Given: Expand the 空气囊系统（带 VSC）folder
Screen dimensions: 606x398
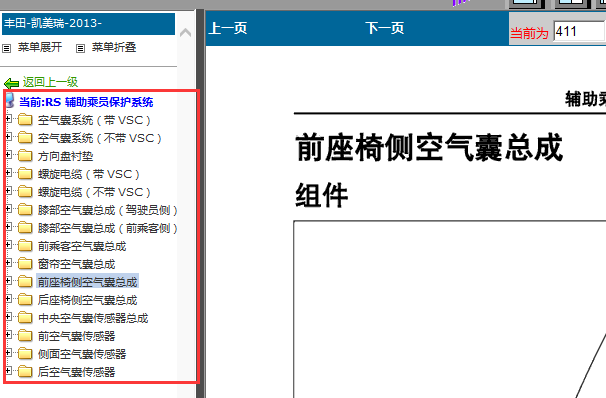Looking at the screenshot, I should click(8, 119).
